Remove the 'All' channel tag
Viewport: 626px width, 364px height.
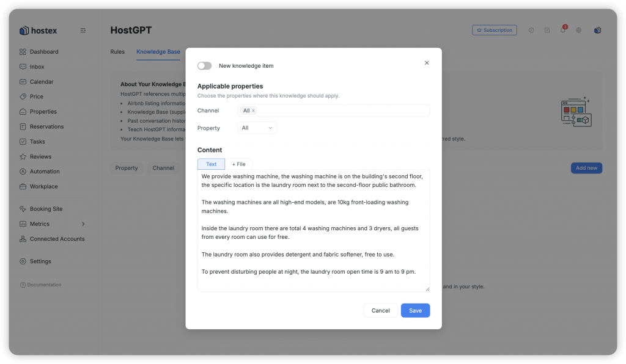click(253, 111)
